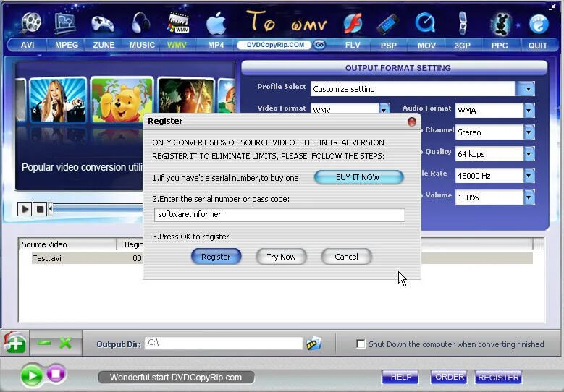The height and width of the screenshot is (392, 564).
Task: Remove selected file with minus icon
Action: (x=44, y=343)
